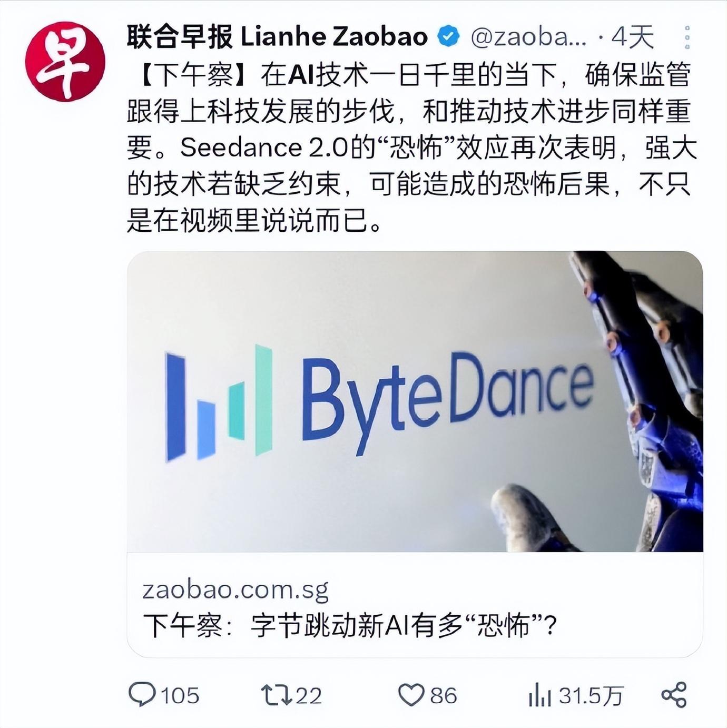Open the Lianhe Zaobao profile avatar
The image size is (727, 728).
[65, 62]
